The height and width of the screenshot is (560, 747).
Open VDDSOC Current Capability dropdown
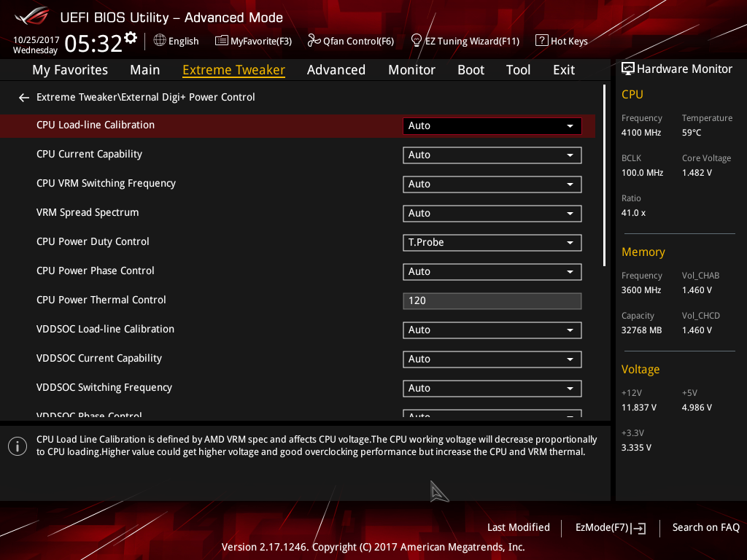click(x=492, y=359)
